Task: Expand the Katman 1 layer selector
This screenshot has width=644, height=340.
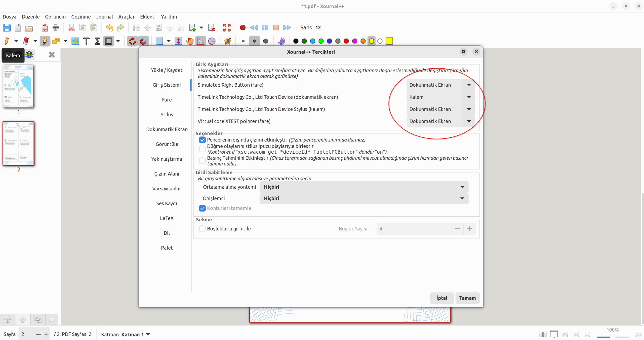Action: pos(148,334)
